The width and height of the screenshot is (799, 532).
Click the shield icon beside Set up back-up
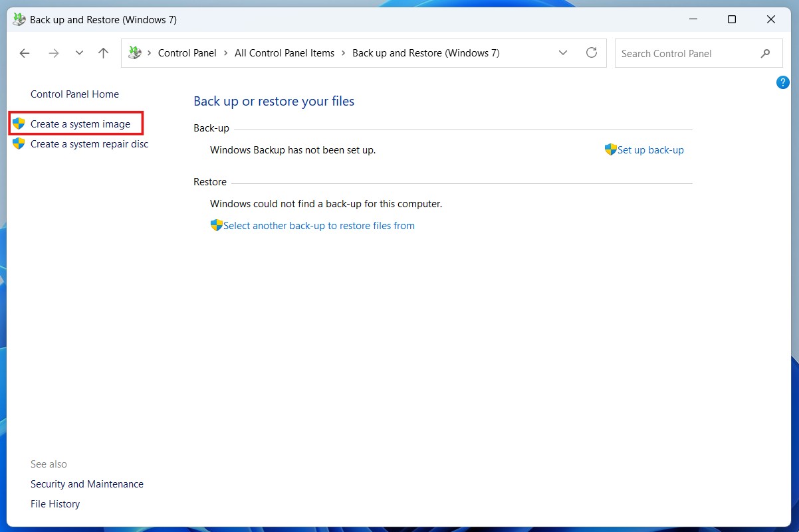tap(610, 149)
